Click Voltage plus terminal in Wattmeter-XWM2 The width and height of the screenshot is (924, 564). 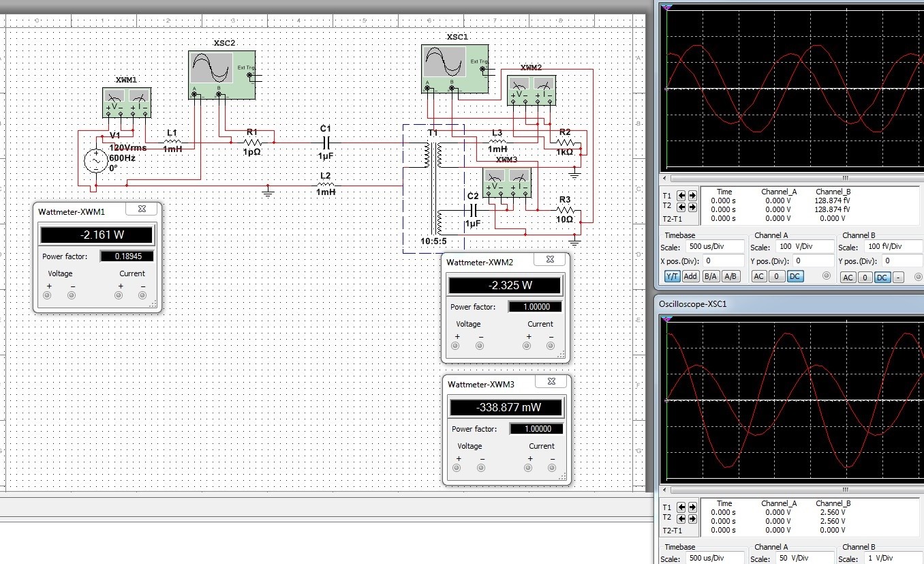pos(456,346)
